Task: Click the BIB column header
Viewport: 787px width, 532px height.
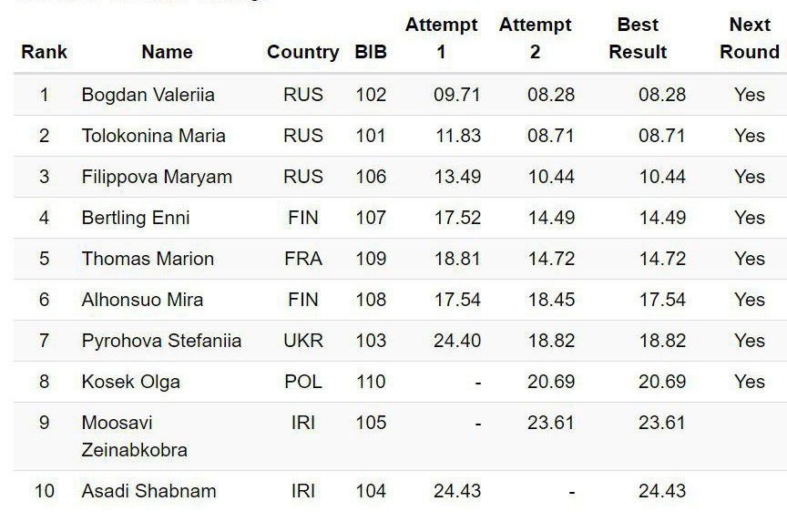Action: (371, 53)
